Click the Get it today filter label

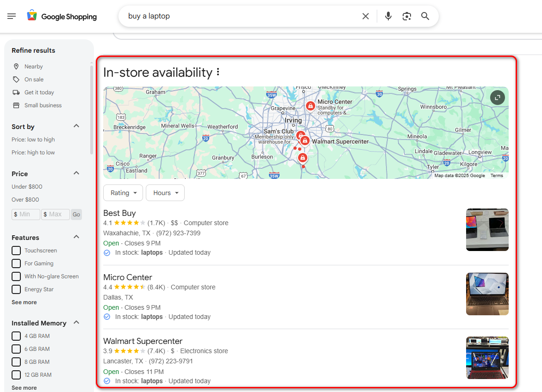coord(39,92)
